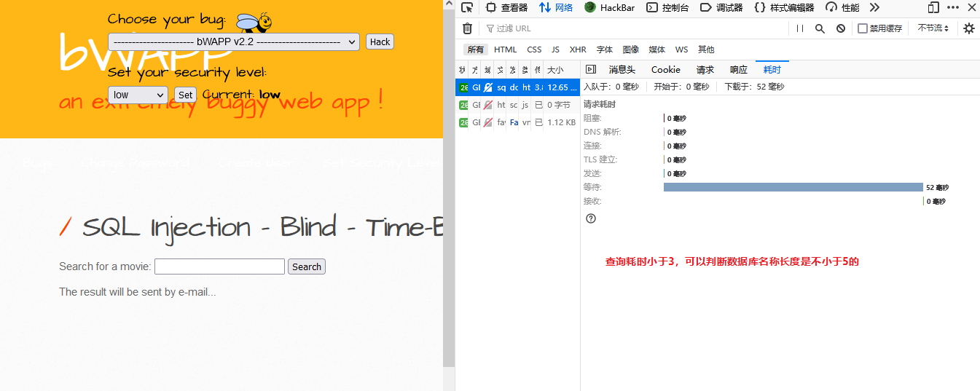The image size is (980, 391).
Task: Open the 查看器 Inspector panel
Action: click(x=506, y=7)
